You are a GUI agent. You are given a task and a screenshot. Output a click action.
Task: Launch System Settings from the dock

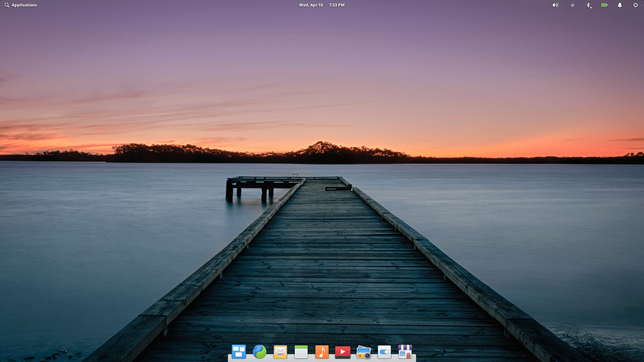coord(384,352)
